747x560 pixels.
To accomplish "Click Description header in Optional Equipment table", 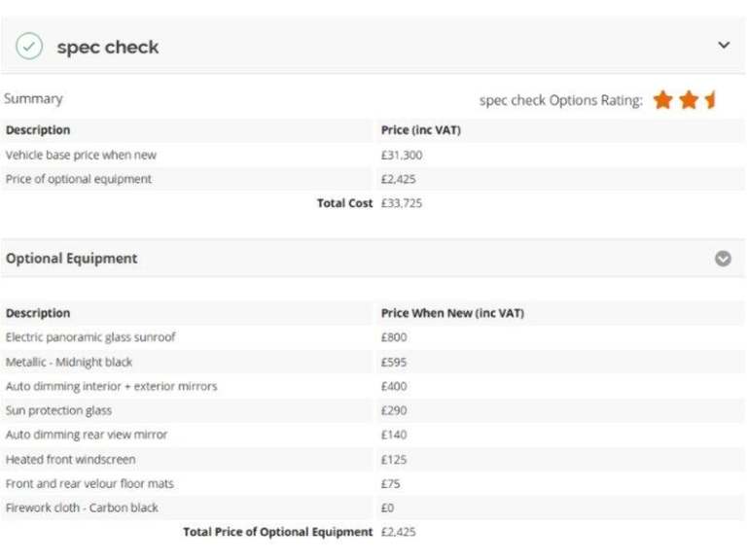I will [38, 313].
